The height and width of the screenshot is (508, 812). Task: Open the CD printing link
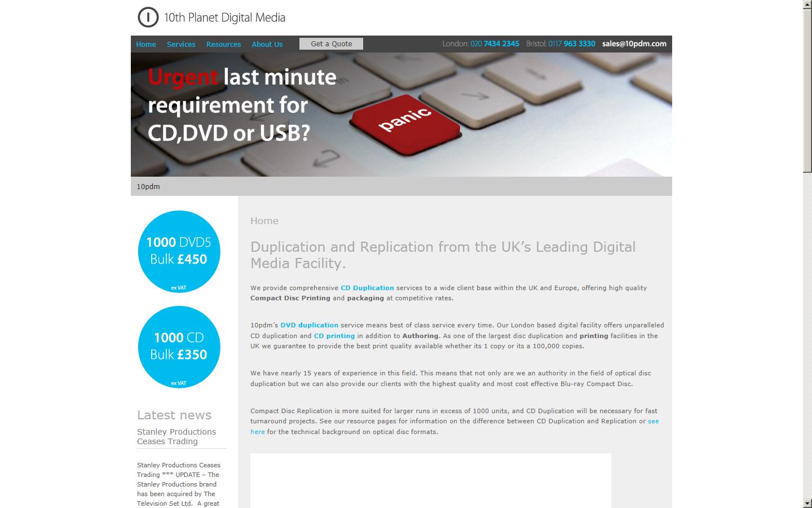click(334, 336)
